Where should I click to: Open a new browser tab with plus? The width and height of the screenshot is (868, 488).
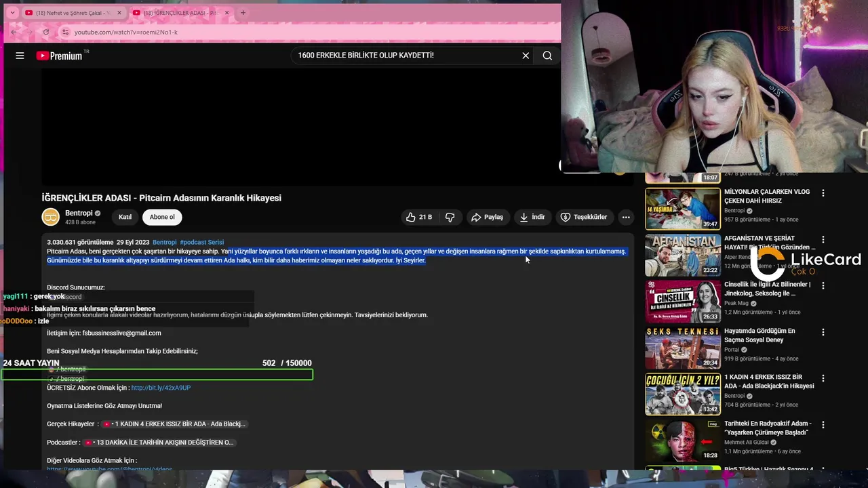[243, 13]
